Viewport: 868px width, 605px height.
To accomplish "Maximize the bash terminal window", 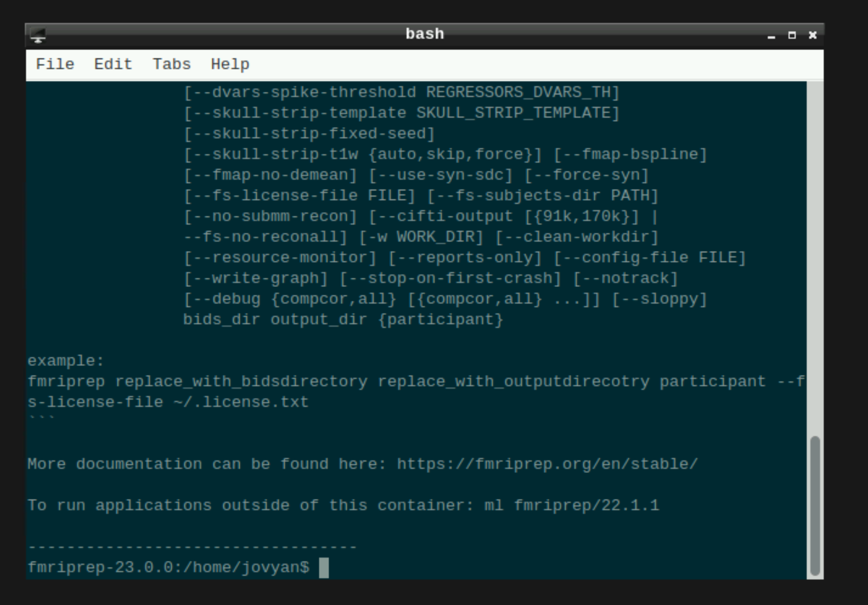I will 792,36.
